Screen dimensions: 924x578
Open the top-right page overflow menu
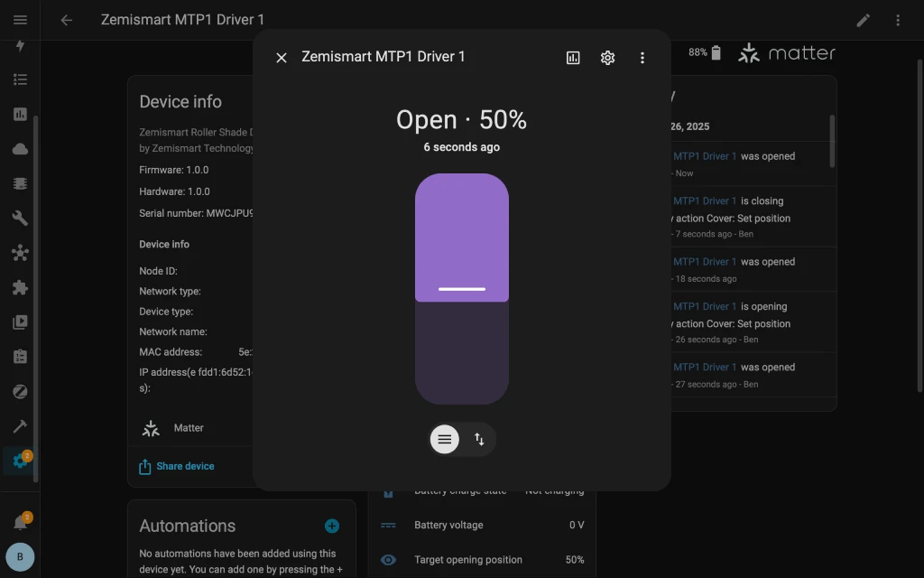[x=898, y=19]
